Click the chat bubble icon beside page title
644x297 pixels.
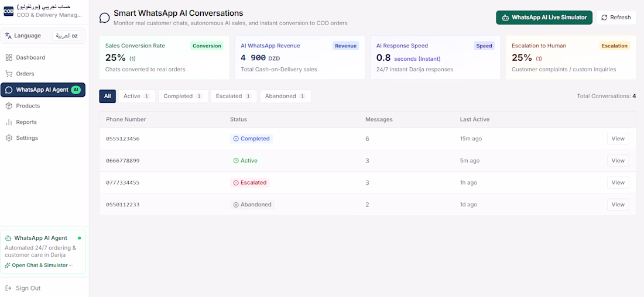[x=105, y=18]
